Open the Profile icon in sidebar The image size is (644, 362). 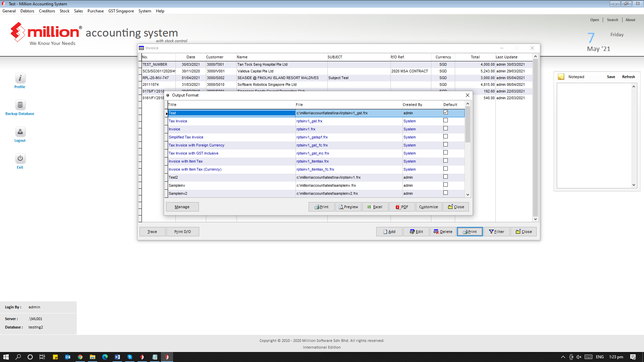(20, 78)
